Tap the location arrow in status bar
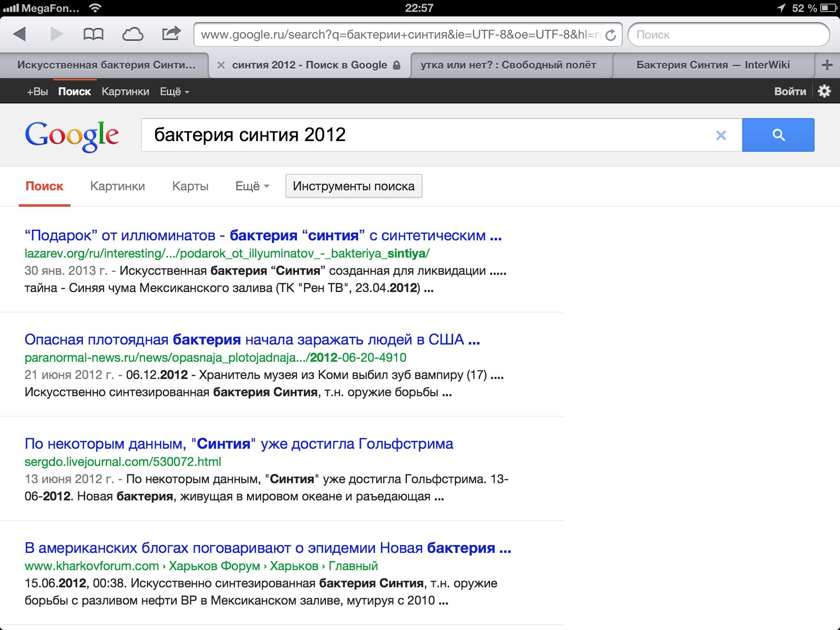 point(782,8)
